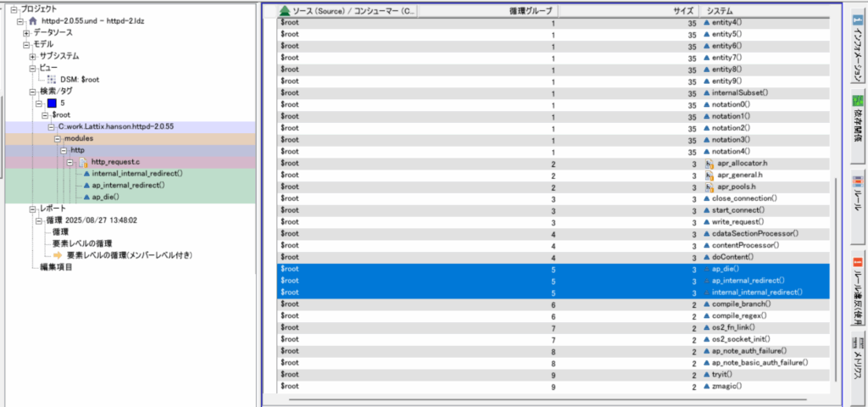Click the triangle icon beside close_connection()
Screen dimensions: 868x407
pyautogui.click(x=706, y=198)
